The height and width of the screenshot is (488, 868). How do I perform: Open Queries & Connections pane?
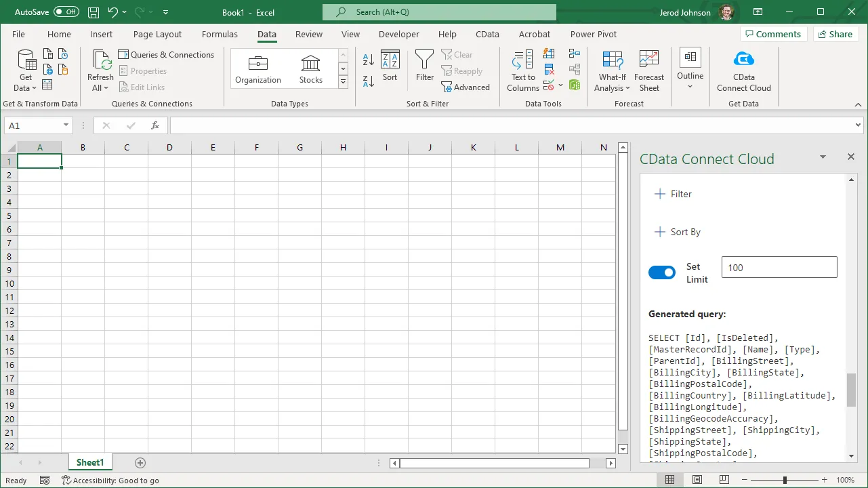click(x=167, y=54)
